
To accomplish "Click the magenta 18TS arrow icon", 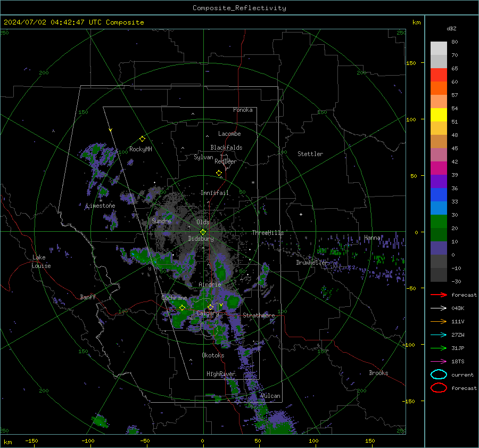I will click(x=439, y=362).
